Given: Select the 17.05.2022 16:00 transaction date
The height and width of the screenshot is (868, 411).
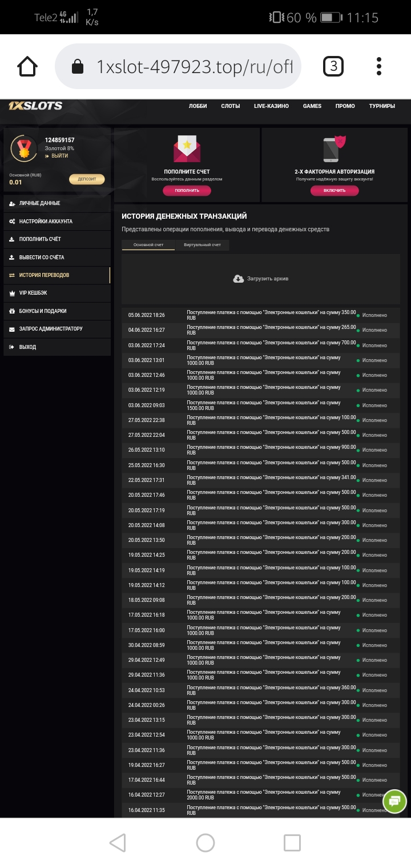Looking at the screenshot, I should pos(147,630).
